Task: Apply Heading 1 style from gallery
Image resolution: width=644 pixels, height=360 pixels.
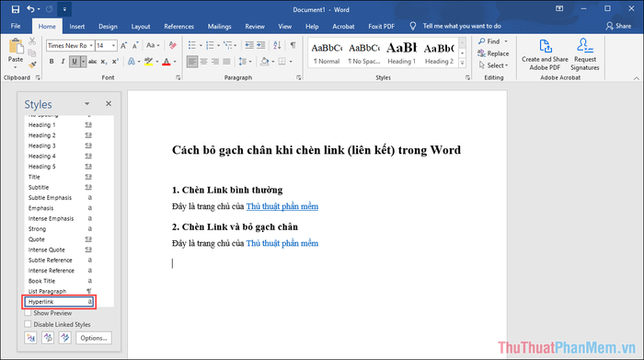Action: click(x=402, y=52)
